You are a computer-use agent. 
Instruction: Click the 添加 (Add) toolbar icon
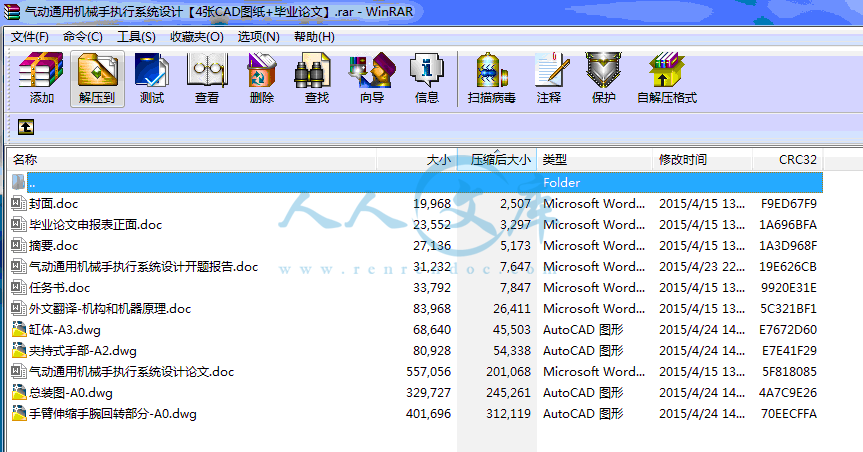tap(41, 70)
